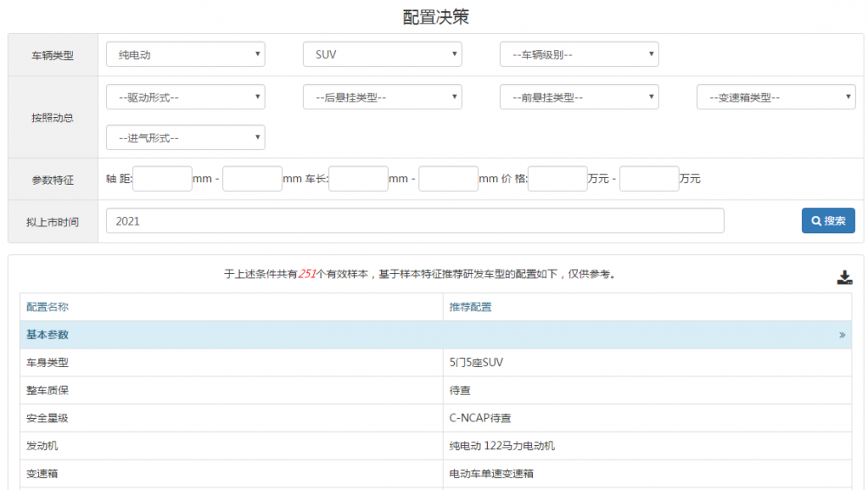The width and height of the screenshot is (868, 490).
Task: Expand the 进气形式 dropdown
Action: pos(186,138)
